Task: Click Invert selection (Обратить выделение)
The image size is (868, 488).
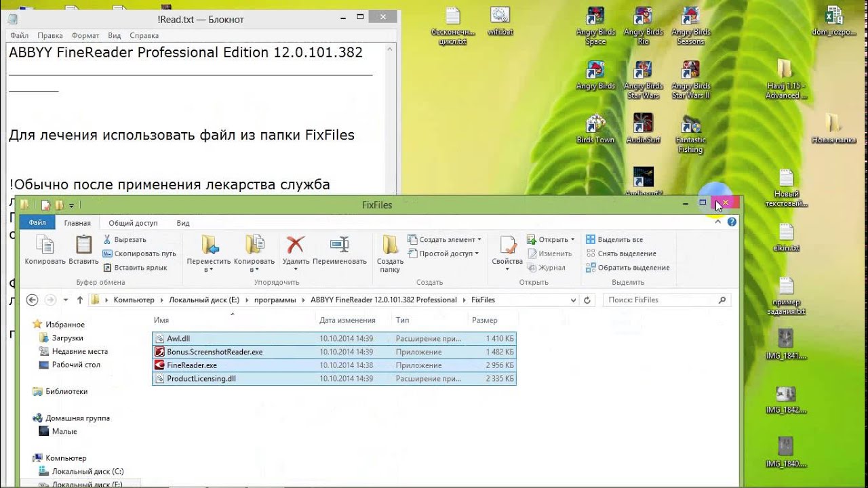Action: point(627,268)
